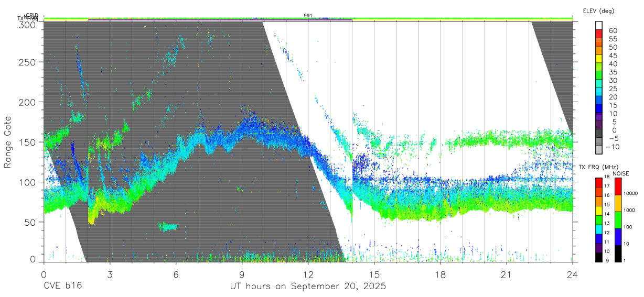Click the x-axis hour label '3'
644x297 pixels.
[x=110, y=274]
